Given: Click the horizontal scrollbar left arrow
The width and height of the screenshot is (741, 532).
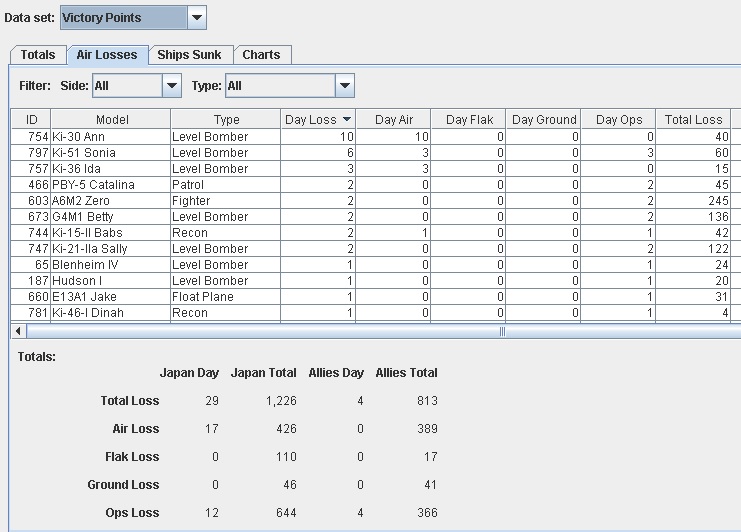Looking at the screenshot, I should 17,331.
